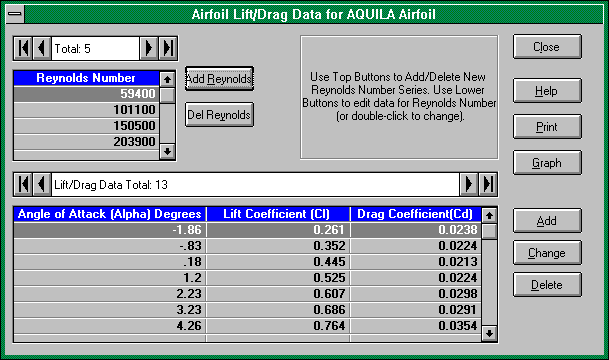This screenshot has height=360, width=609.
Task: Click the 'Lift/Drag Data Total: 13' field
Action: (255, 184)
